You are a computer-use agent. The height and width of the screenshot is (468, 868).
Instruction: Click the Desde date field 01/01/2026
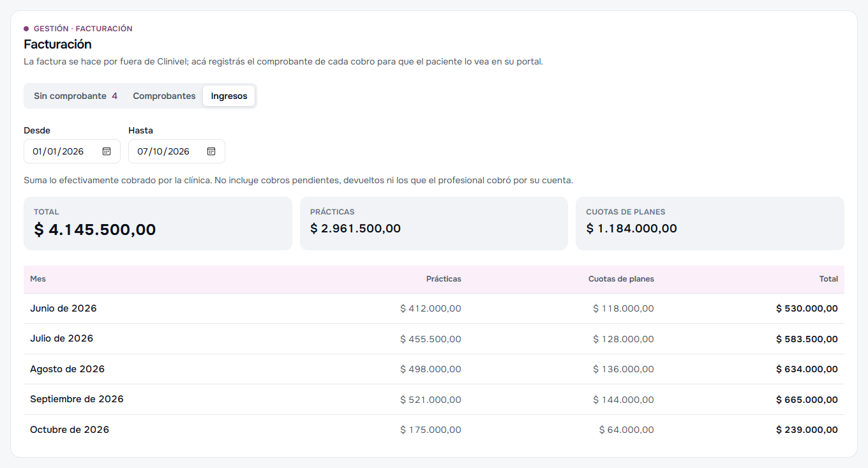[72, 151]
